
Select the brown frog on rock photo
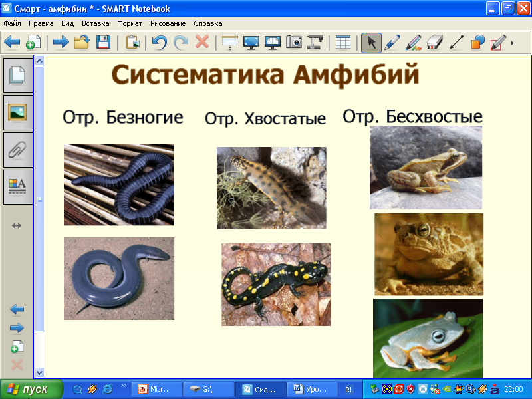(x=426, y=168)
